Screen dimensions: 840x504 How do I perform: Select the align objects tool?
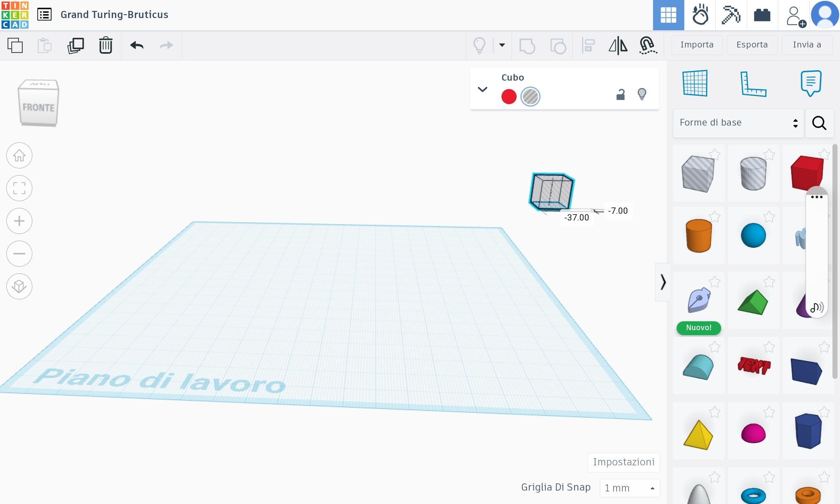[x=588, y=45]
